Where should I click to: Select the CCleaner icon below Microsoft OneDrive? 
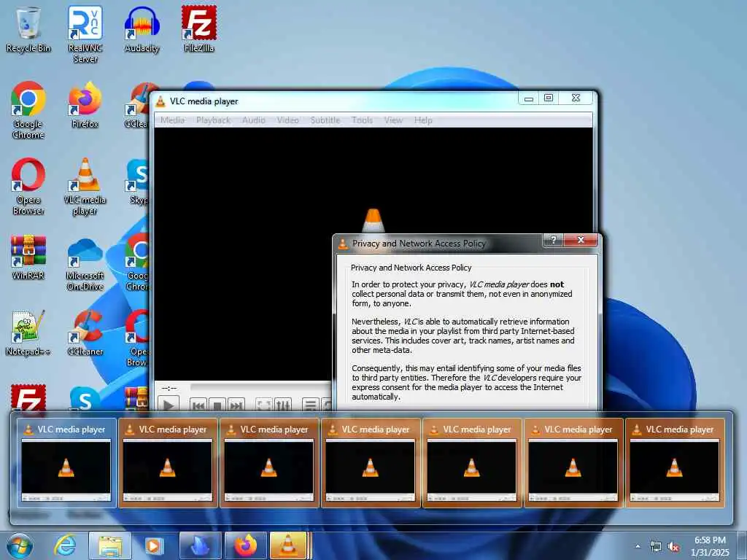coord(85,332)
